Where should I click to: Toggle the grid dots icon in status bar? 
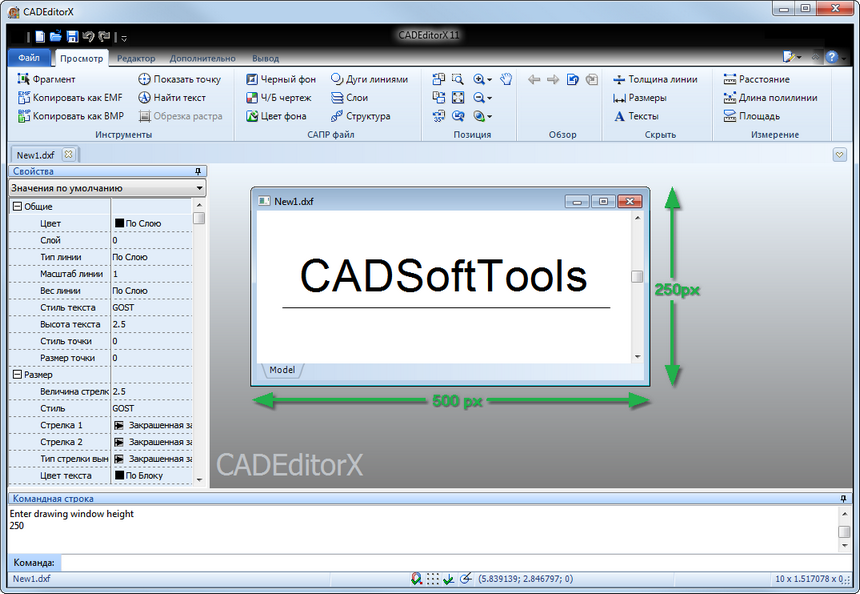point(433,579)
